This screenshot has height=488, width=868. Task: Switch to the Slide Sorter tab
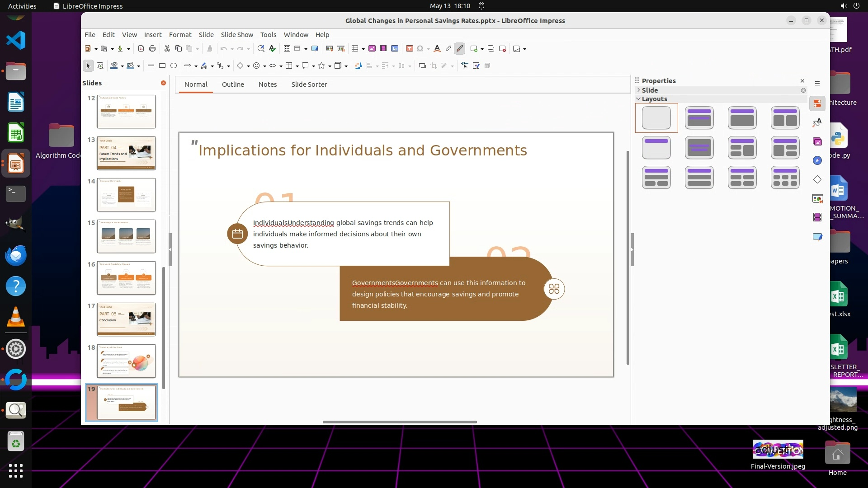coord(309,84)
